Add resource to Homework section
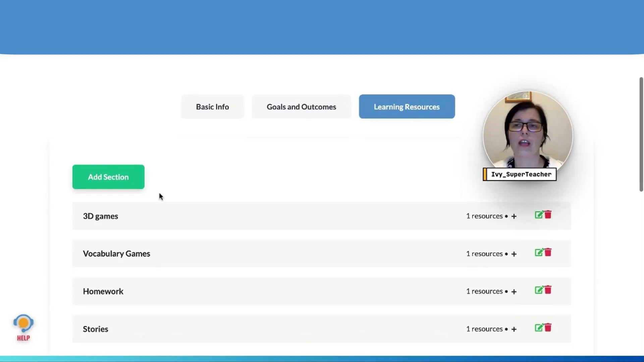The image size is (644, 362). pos(514,292)
